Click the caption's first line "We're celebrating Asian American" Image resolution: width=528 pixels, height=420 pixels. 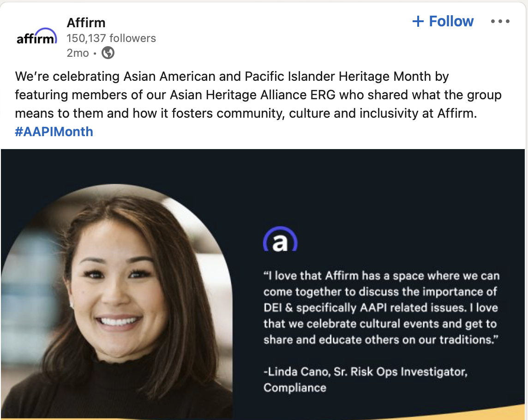pyautogui.click(x=138, y=76)
